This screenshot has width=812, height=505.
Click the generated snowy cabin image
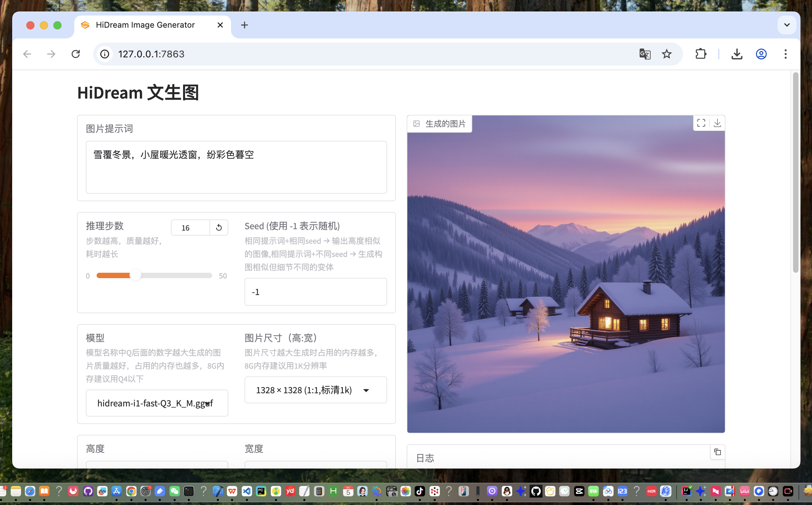pos(566,274)
